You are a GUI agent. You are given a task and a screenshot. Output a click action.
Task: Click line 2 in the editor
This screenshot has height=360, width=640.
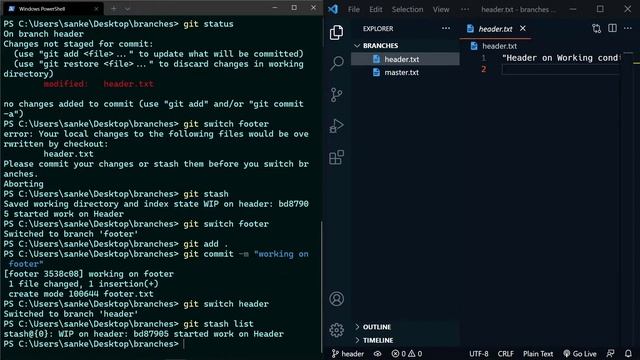click(x=560, y=69)
